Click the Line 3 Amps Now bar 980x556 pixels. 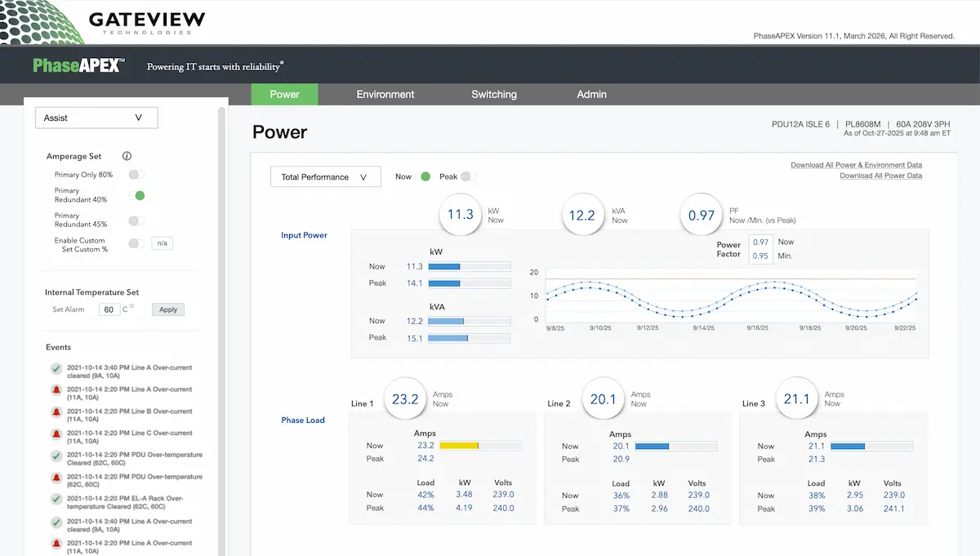tap(872, 446)
